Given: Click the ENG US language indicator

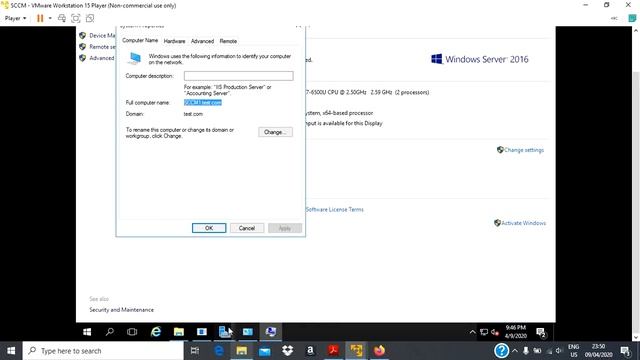Looking at the screenshot, I should tap(573, 351).
